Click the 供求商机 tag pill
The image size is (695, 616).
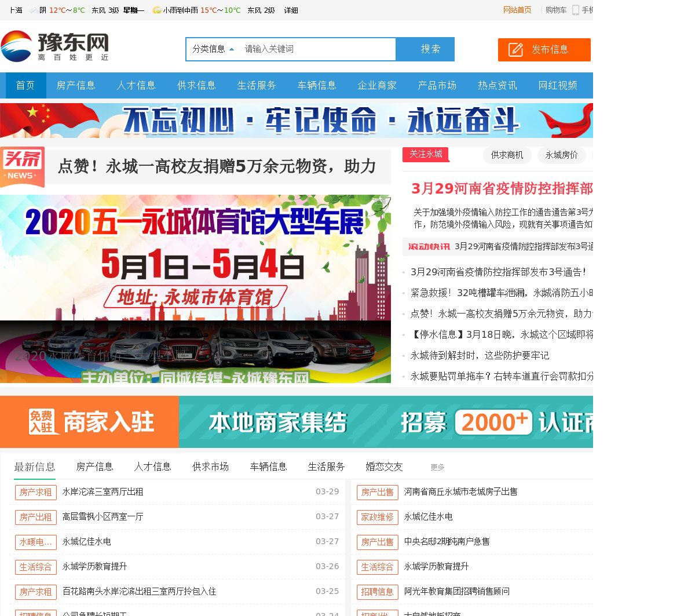tap(507, 155)
